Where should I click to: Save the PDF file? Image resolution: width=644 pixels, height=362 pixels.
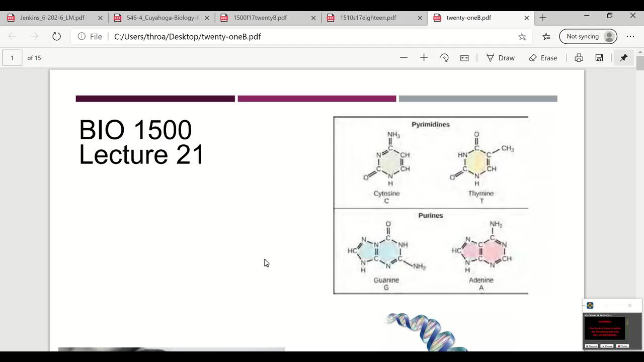[599, 58]
